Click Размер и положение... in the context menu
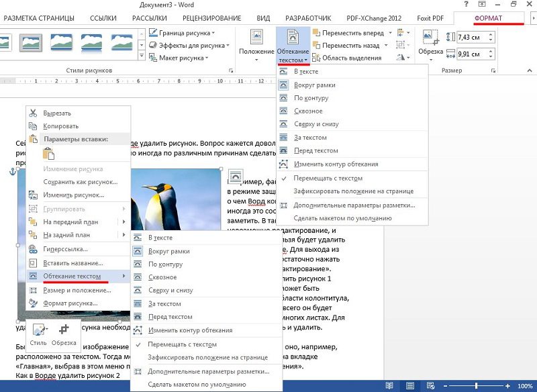 click(x=79, y=291)
